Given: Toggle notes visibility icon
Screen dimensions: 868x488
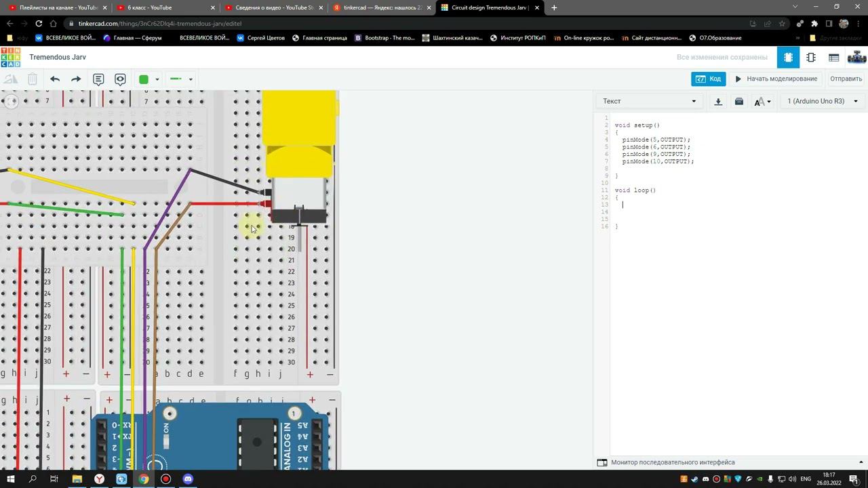Looking at the screenshot, I should pos(120,79).
